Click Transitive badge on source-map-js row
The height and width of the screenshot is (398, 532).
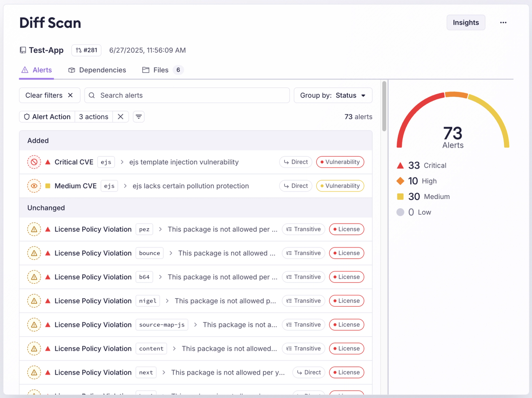(x=303, y=325)
